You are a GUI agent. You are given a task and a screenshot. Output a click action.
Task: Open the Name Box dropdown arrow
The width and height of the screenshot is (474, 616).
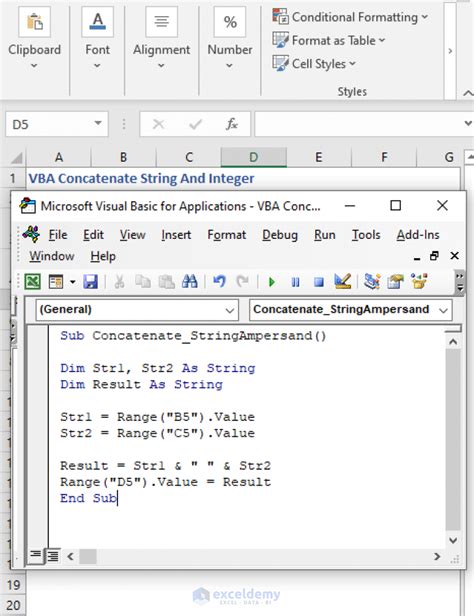click(98, 123)
